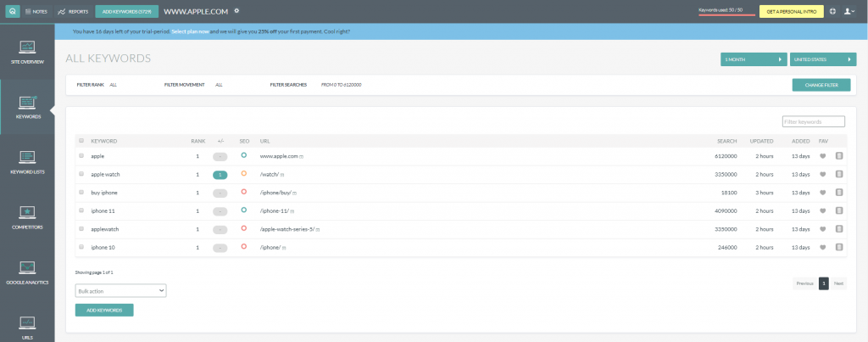Favorite the buy iphone keyword heart
The height and width of the screenshot is (342, 868).
(x=822, y=193)
